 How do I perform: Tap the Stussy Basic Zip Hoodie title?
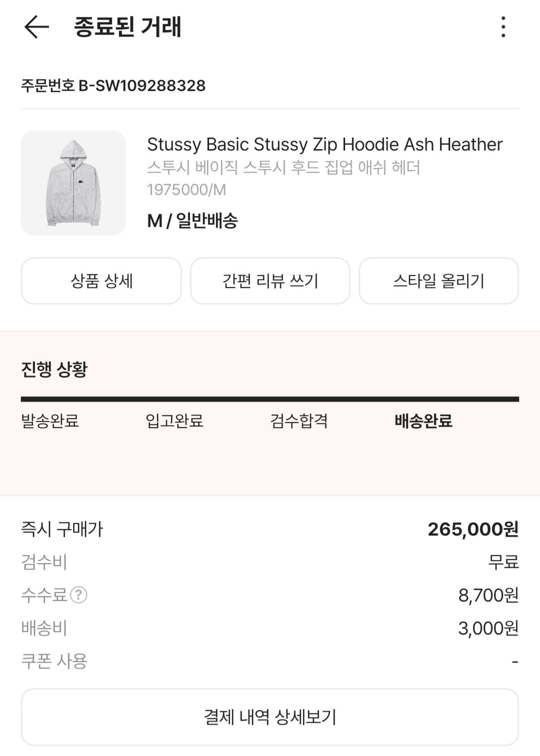click(x=325, y=145)
